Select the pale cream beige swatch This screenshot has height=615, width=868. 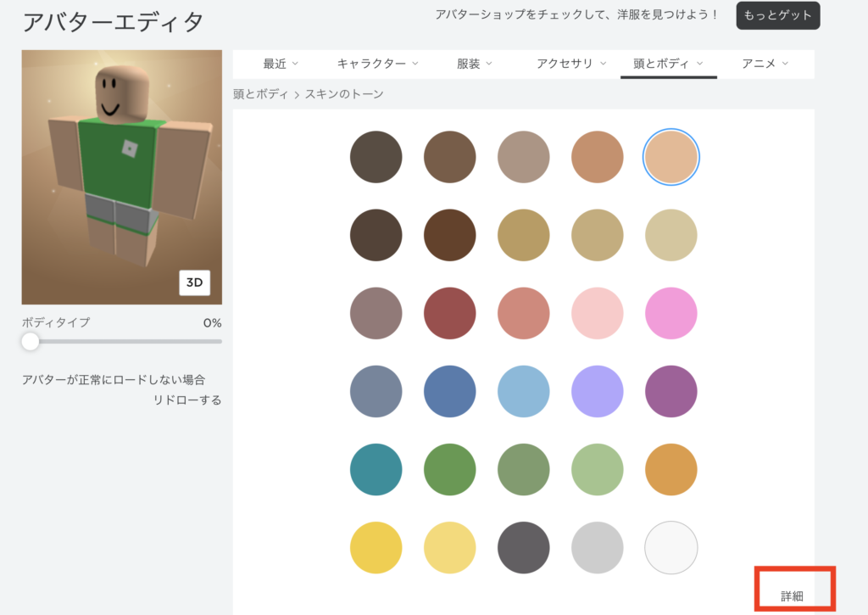pyautogui.click(x=671, y=235)
